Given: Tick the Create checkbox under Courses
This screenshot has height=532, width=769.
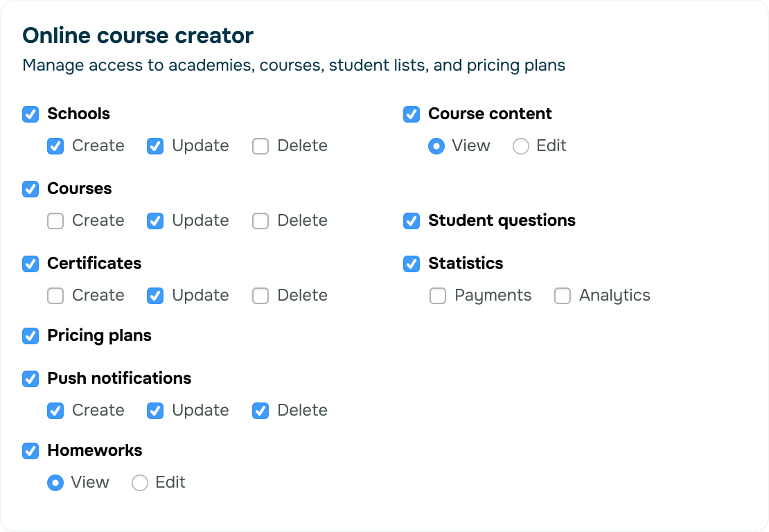Looking at the screenshot, I should point(55,221).
